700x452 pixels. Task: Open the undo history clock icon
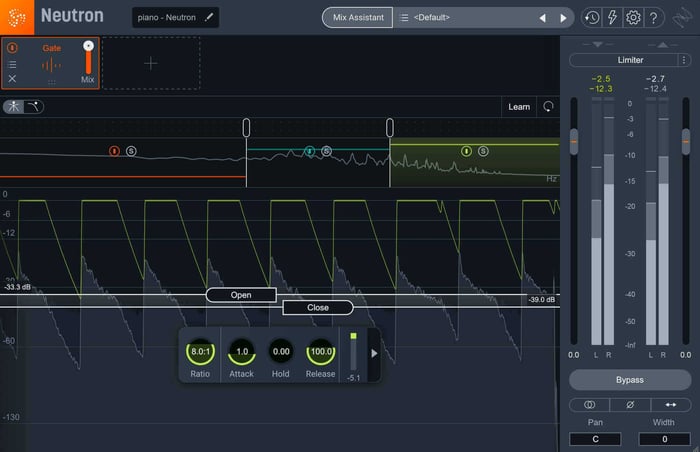pyautogui.click(x=592, y=18)
